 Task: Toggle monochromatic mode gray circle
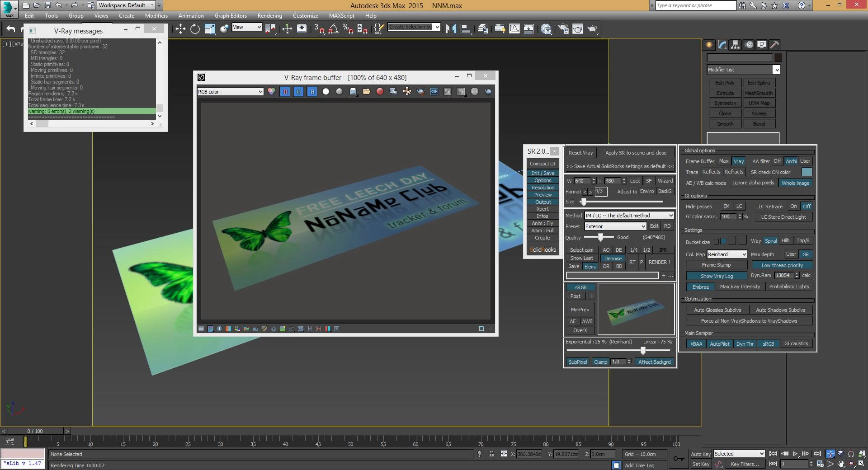coord(339,91)
